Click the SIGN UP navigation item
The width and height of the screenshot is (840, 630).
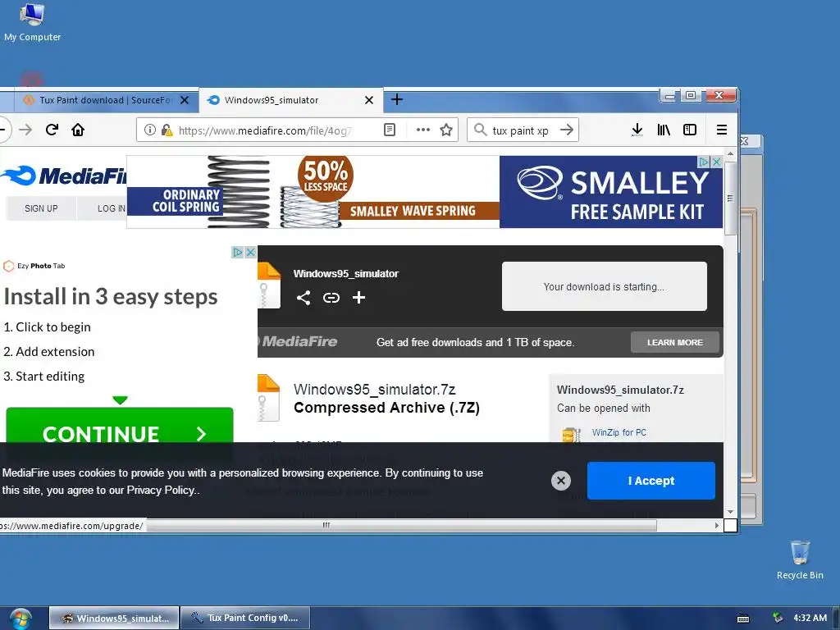[41, 208]
